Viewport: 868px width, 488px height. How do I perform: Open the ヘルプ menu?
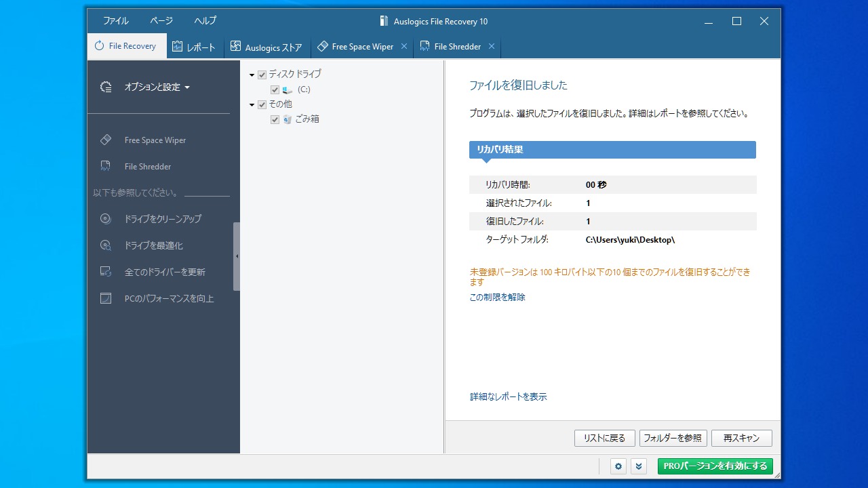point(205,21)
